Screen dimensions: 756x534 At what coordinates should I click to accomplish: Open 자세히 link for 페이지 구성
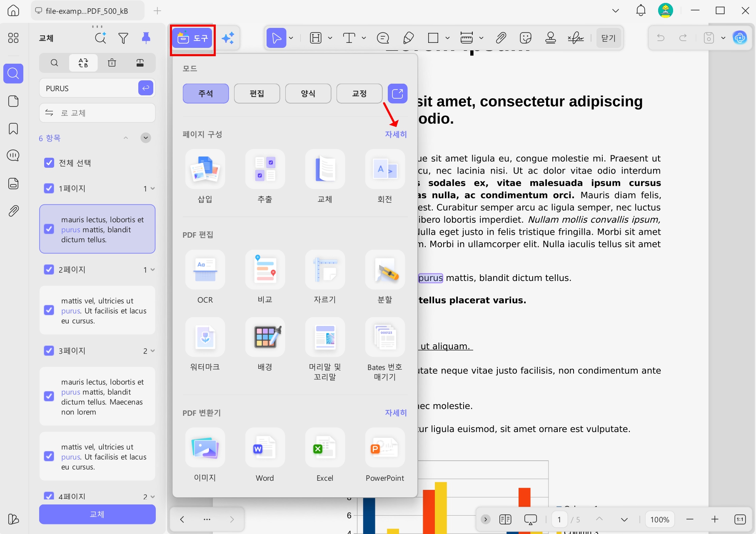click(396, 134)
